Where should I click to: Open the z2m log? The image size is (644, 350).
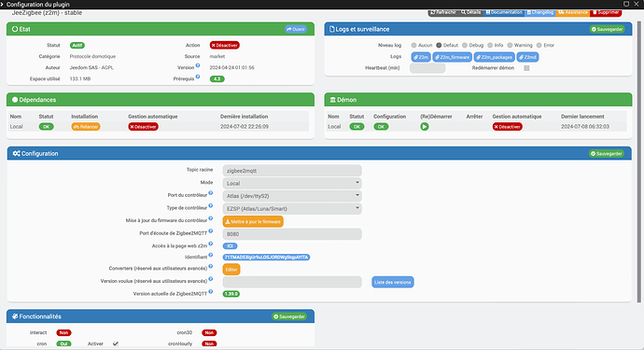421,57
